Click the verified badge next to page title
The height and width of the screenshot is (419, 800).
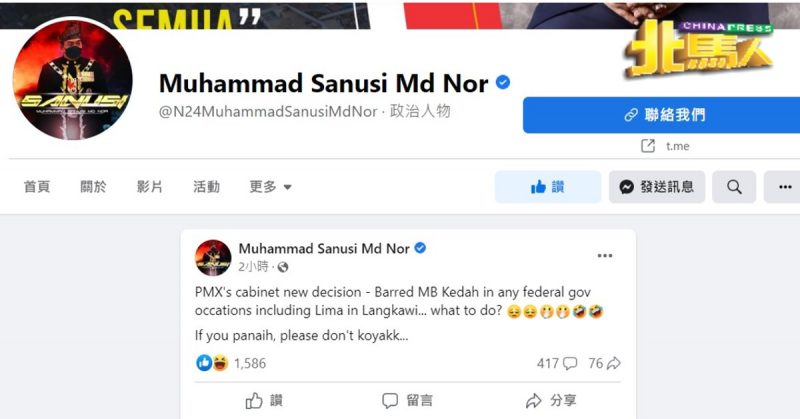click(503, 82)
